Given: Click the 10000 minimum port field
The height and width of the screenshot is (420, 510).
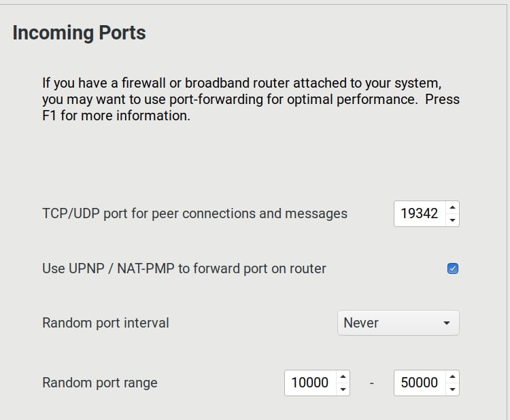Looking at the screenshot, I should (x=310, y=383).
